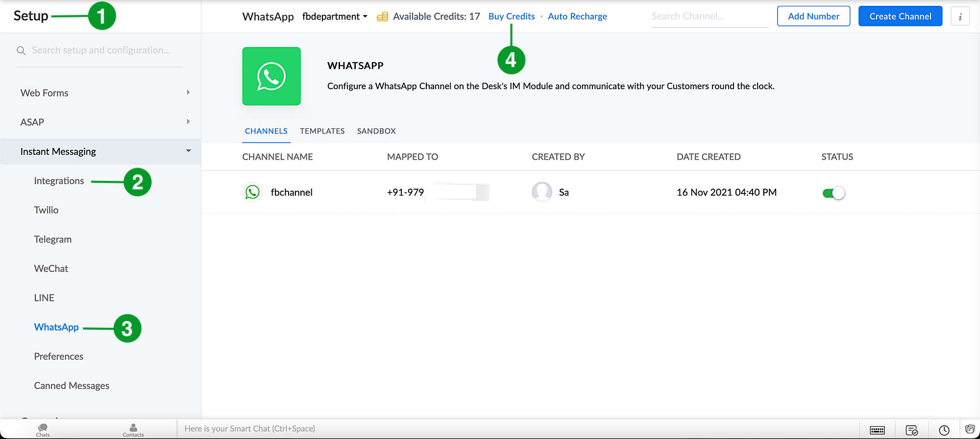Open Canned Messages in the sidebar
This screenshot has width=980, height=439.
[72, 386]
